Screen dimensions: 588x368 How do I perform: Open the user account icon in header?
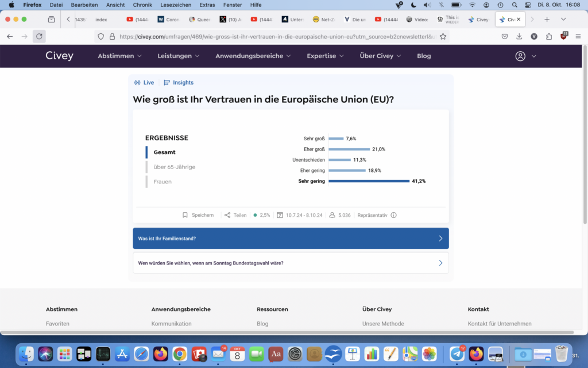pyautogui.click(x=520, y=56)
